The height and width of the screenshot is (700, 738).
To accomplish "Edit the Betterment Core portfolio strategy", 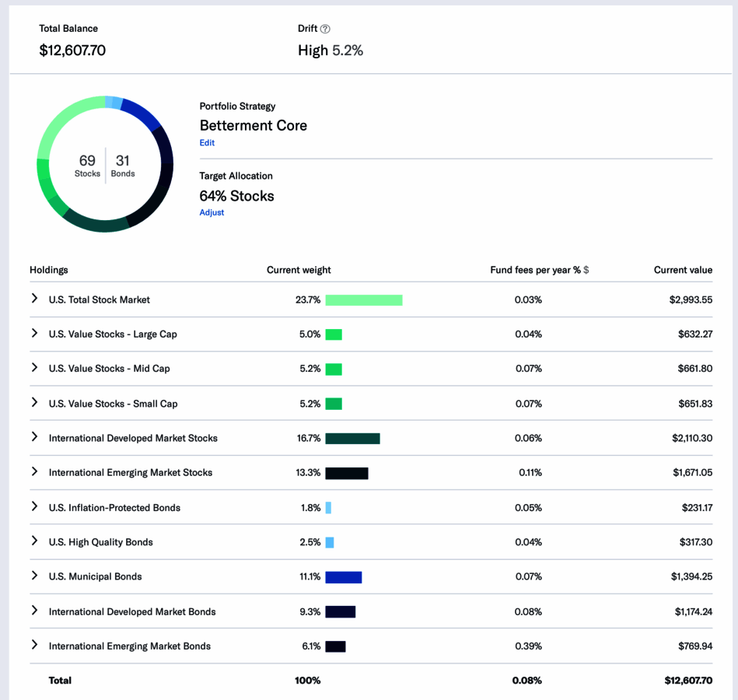I will [207, 143].
